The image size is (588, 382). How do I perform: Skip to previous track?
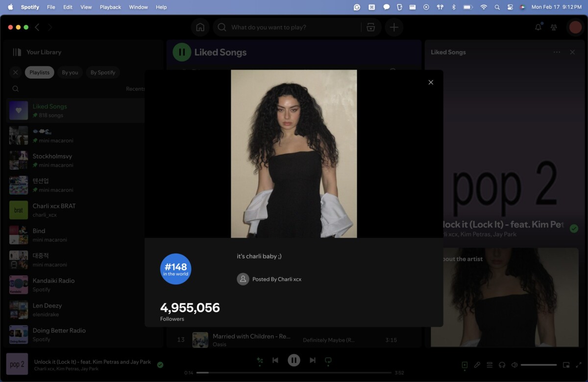275,360
